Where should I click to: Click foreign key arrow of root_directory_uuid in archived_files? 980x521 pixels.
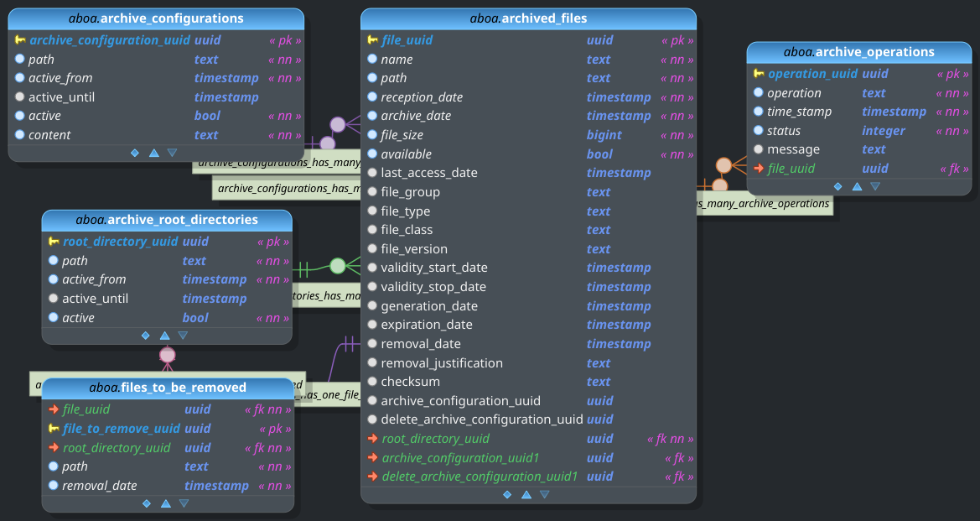coord(372,439)
